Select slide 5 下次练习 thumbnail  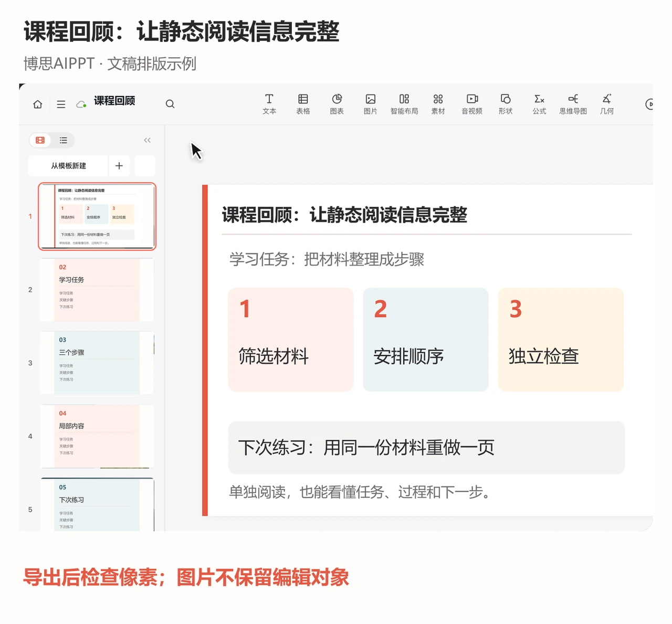coord(97,505)
